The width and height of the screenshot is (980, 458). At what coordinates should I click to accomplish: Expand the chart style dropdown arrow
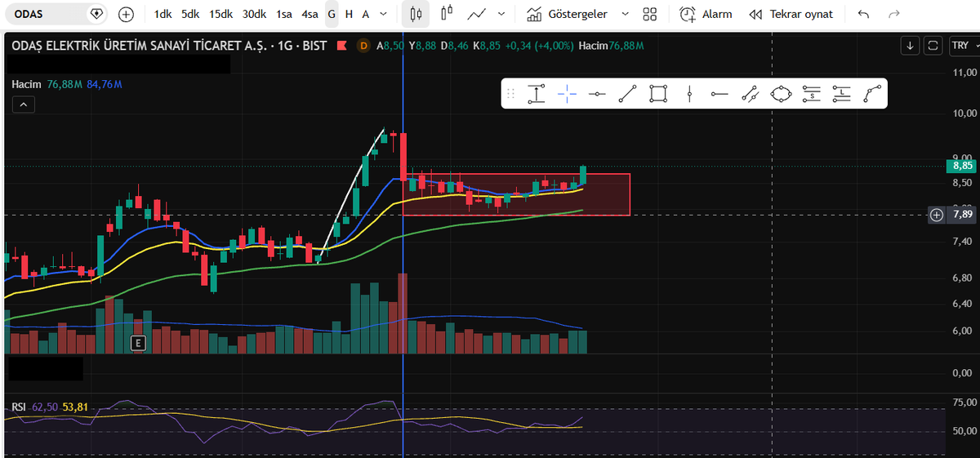[501, 14]
